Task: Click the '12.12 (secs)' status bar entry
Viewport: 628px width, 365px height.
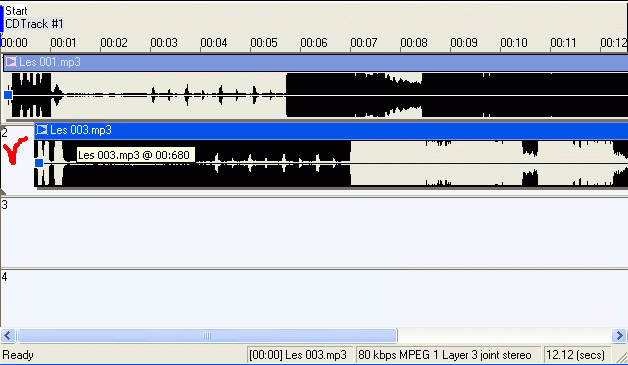Action: 575,355
